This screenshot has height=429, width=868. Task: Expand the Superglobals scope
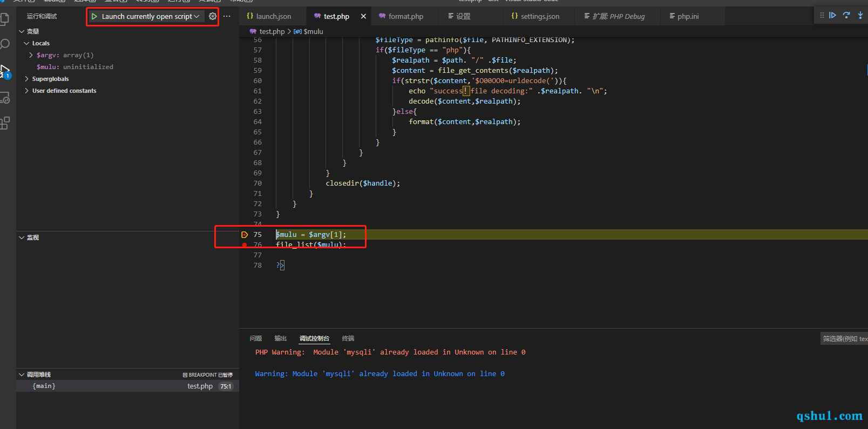(x=26, y=79)
